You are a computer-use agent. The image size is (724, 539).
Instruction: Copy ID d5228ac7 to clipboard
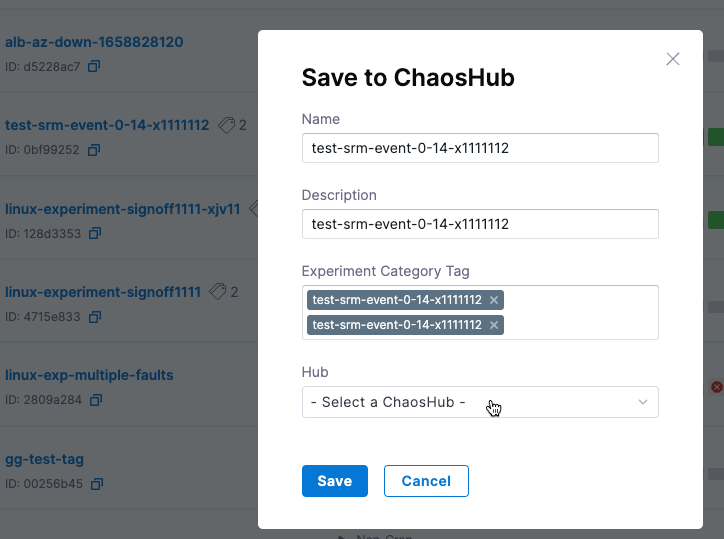(94, 66)
